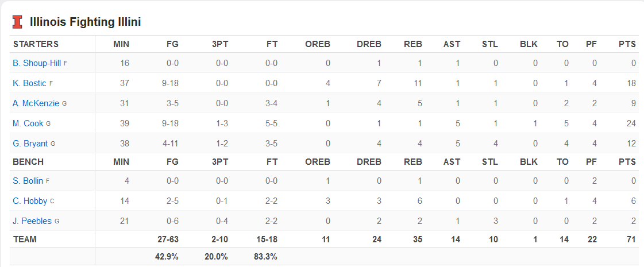Click the starters 3PT column header
The image size is (644, 267).
click(x=220, y=44)
